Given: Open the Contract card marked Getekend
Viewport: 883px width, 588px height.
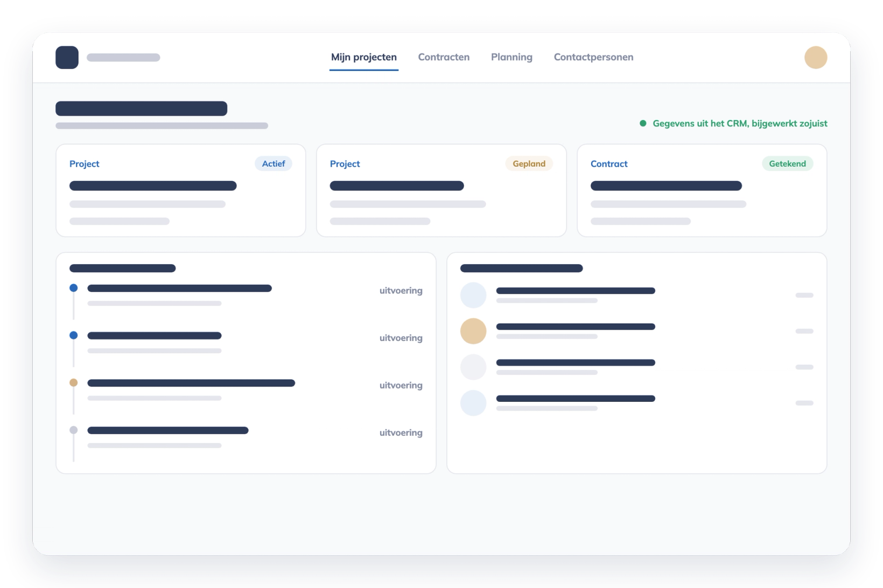Looking at the screenshot, I should (x=702, y=190).
